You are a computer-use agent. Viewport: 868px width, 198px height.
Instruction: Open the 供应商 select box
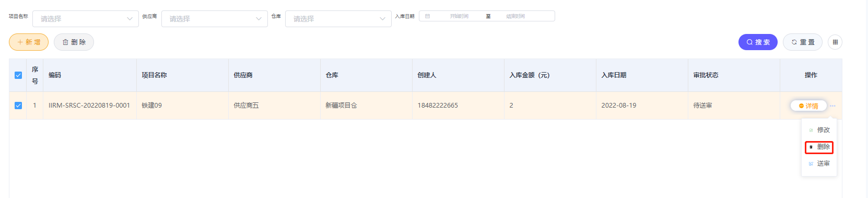pos(214,19)
